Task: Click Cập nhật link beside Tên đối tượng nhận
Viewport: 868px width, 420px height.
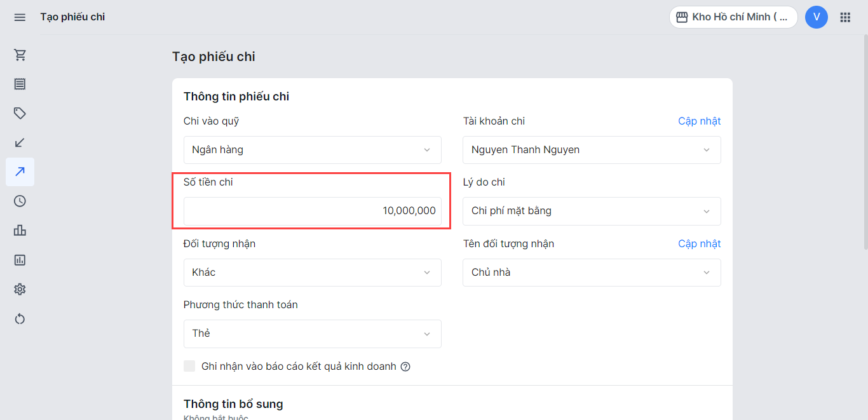Action: click(x=699, y=243)
